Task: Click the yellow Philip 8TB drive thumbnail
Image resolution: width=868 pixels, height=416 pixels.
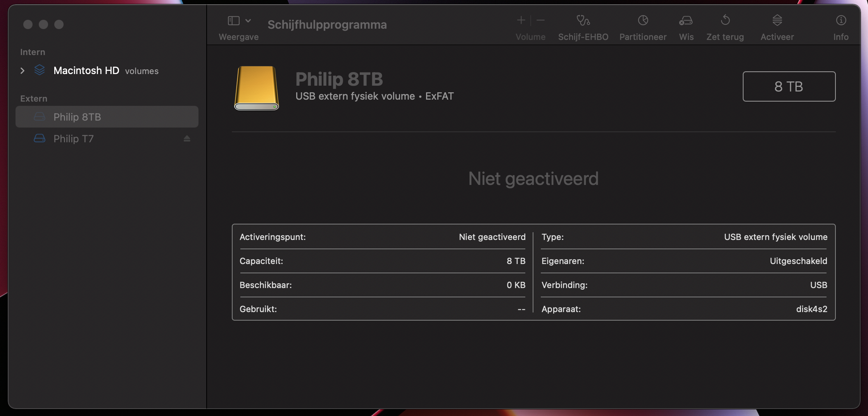Action: click(x=256, y=88)
